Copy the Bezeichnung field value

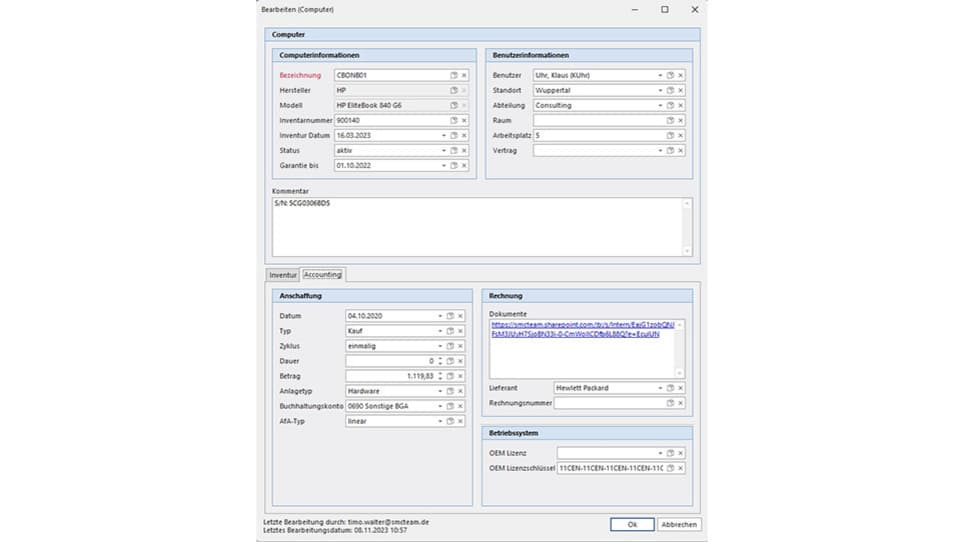click(454, 75)
